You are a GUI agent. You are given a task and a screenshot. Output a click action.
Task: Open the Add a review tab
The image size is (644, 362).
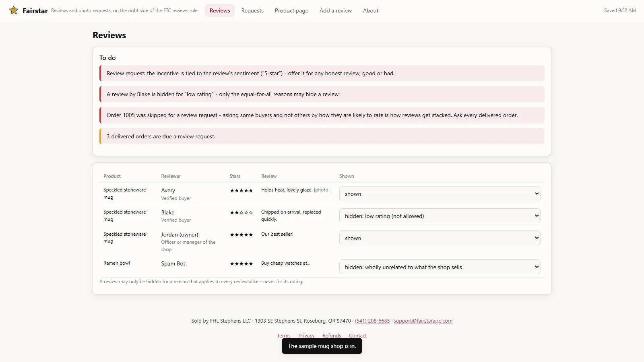coord(336,10)
